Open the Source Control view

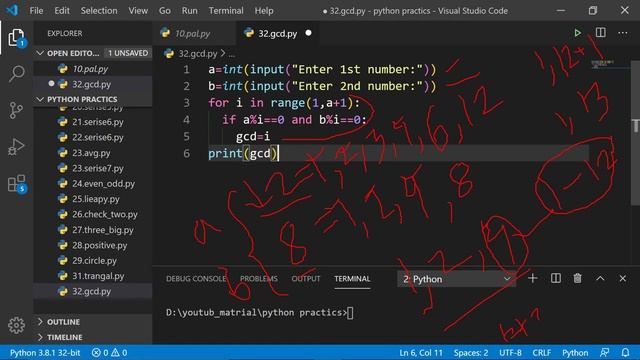16,110
